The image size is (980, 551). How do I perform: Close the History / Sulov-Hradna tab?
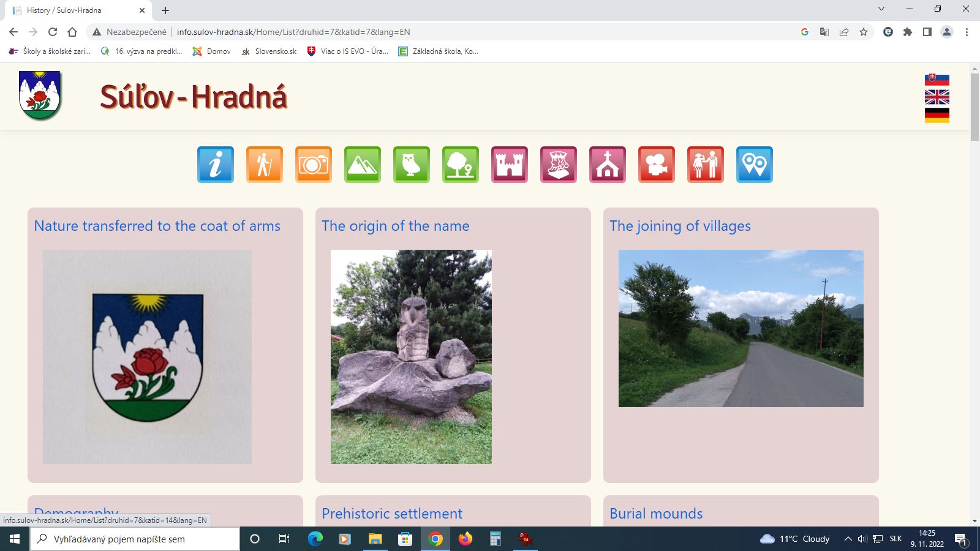tap(142, 10)
